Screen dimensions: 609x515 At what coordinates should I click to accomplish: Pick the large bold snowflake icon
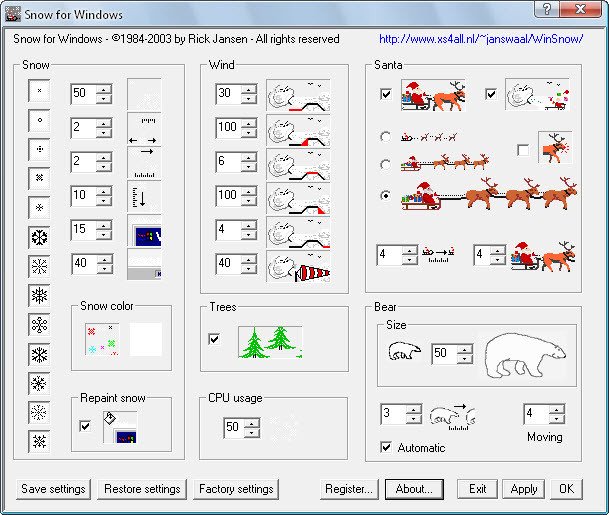(x=39, y=237)
